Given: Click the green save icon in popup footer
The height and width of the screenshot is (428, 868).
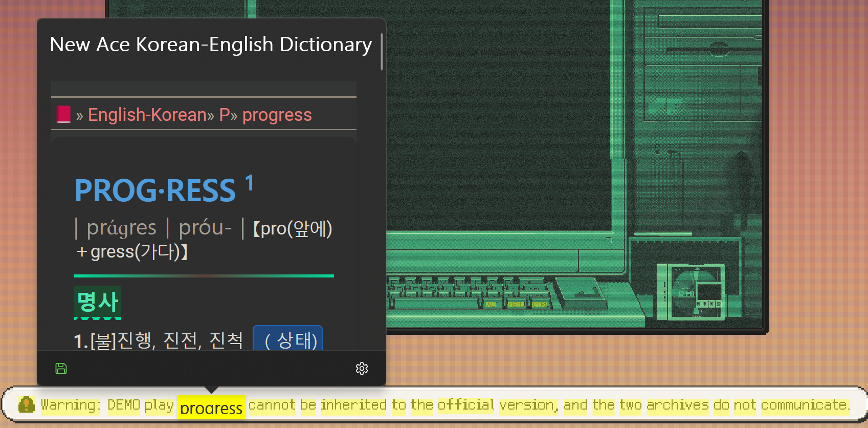Looking at the screenshot, I should [61, 369].
